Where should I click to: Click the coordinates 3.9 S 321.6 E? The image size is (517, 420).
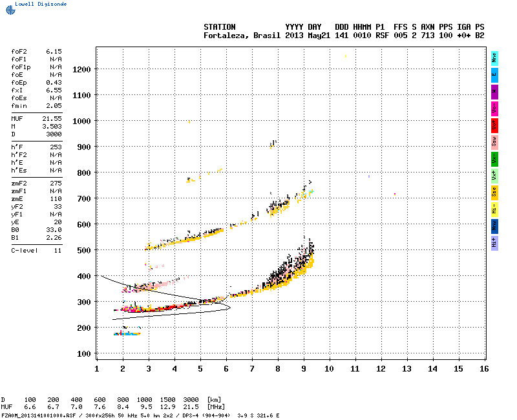[258, 415]
